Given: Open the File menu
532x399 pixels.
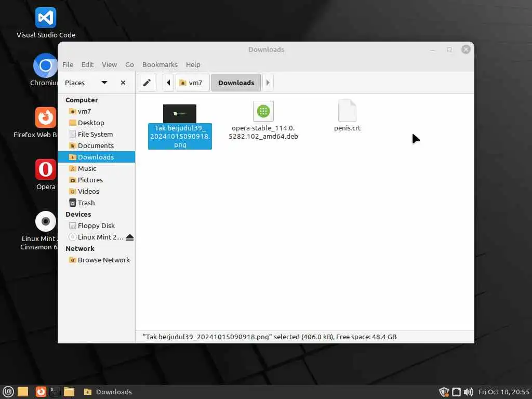Looking at the screenshot, I should [68, 64].
